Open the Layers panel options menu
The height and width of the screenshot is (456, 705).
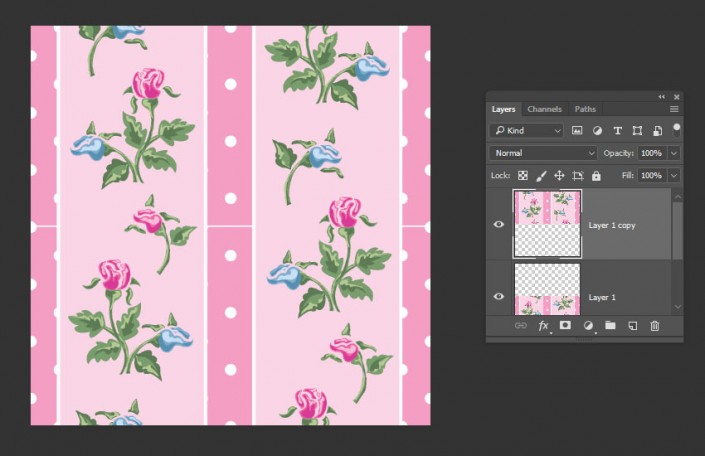(x=674, y=109)
